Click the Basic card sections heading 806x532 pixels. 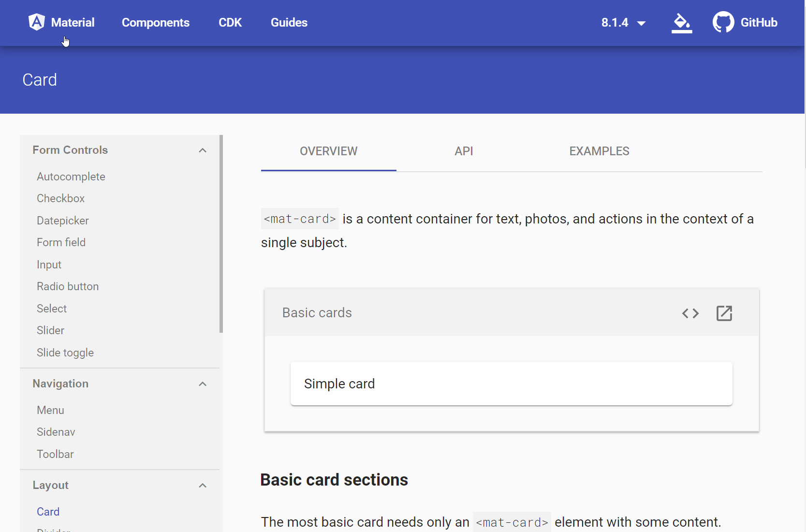coord(334,480)
